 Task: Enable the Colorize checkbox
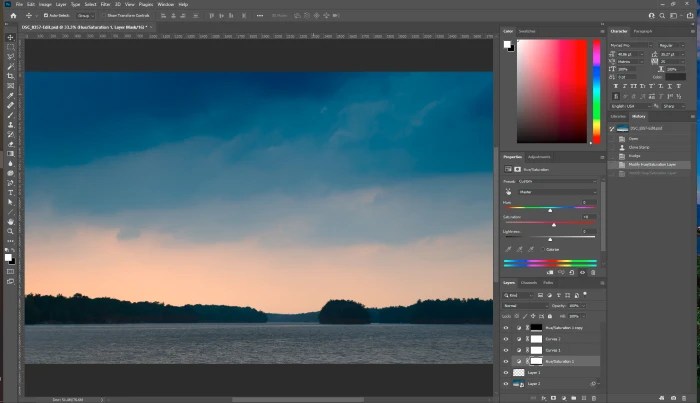(543, 249)
